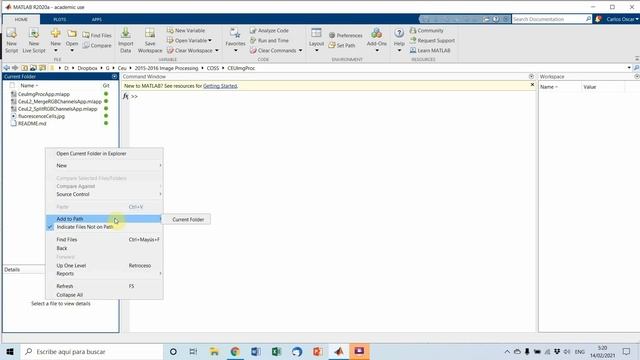Viewport: 640px width, 360px height.
Task: Click the Open folder icon
Action: (x=72, y=33)
